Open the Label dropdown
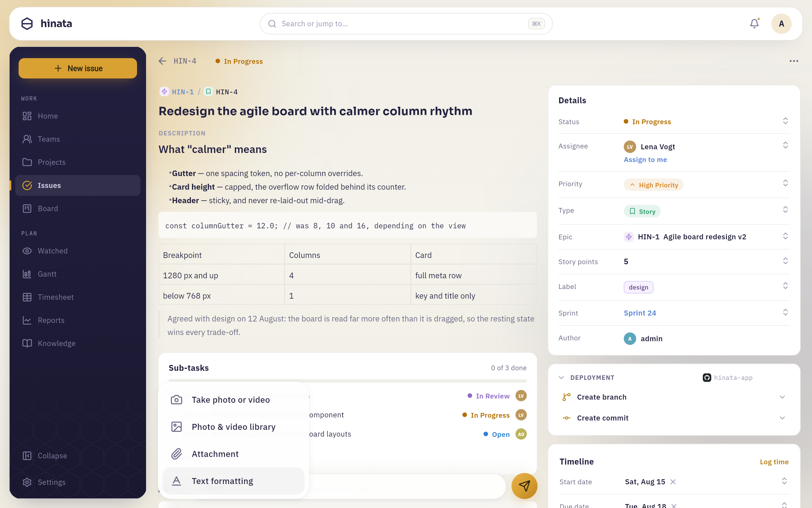Viewport: 812px width, 508px height. pyautogui.click(x=785, y=286)
